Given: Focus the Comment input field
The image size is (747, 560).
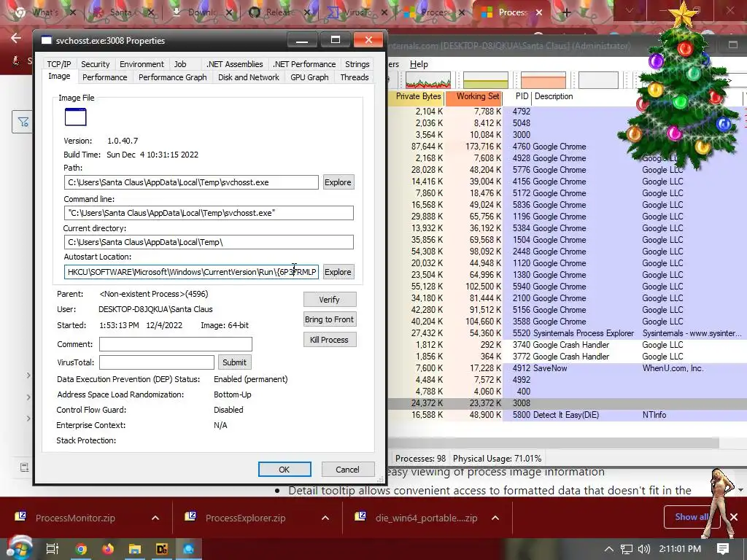Looking at the screenshot, I should pyautogui.click(x=175, y=344).
